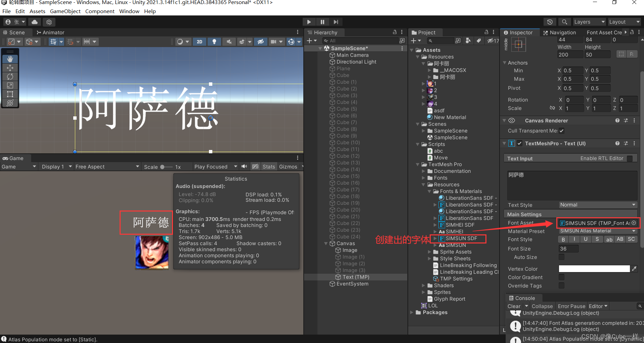Click the Step frame button
The height and width of the screenshot is (343, 644).
[336, 22]
